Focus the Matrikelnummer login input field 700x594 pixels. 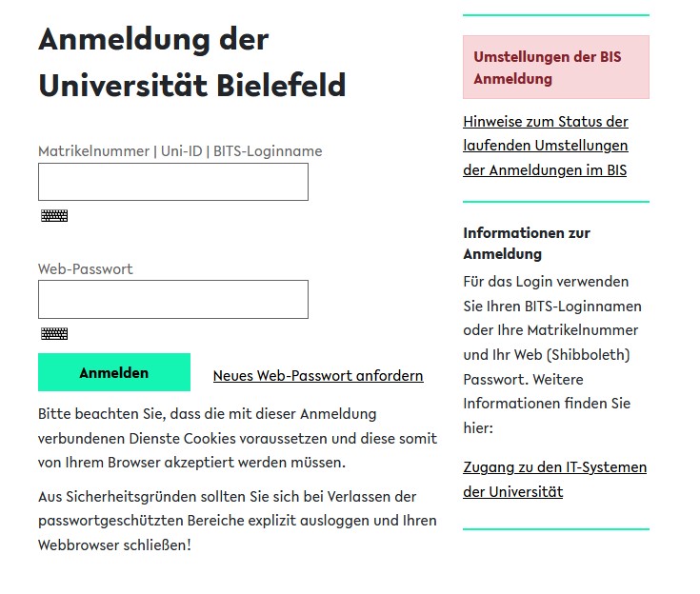pos(172,182)
